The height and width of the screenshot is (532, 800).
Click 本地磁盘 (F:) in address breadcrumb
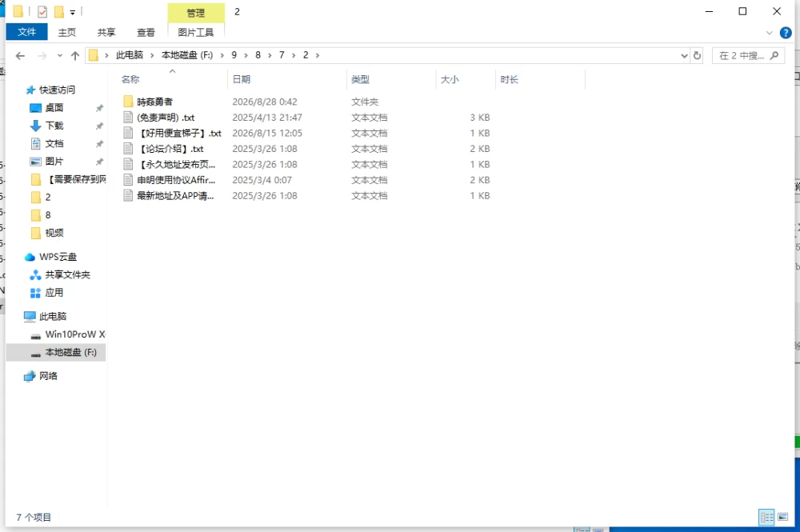pyautogui.click(x=186, y=55)
